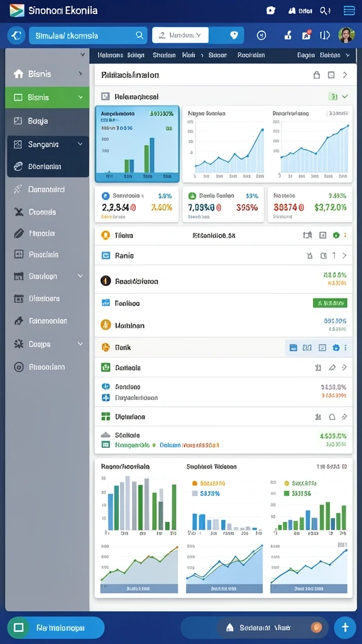This screenshot has height=644, width=362.
Task: Click the hamburger menu icon in title bar
Action: coord(349,11)
